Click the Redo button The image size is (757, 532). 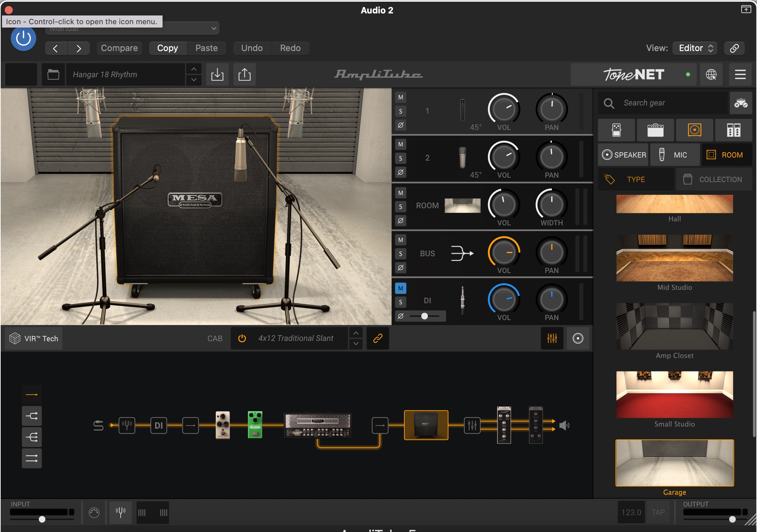tap(290, 48)
